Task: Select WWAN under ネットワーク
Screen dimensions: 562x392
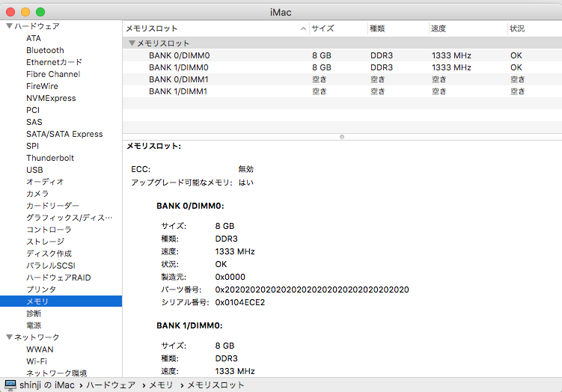Action: pyautogui.click(x=40, y=349)
